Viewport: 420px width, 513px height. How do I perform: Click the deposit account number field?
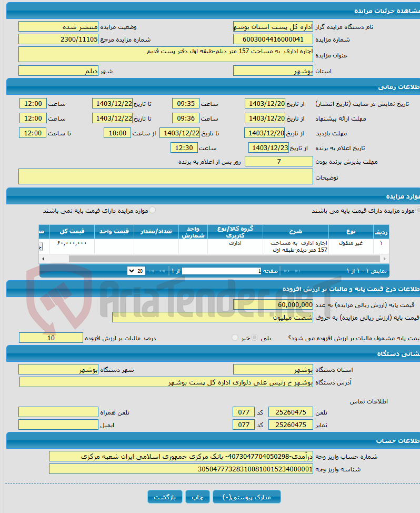click(x=181, y=456)
